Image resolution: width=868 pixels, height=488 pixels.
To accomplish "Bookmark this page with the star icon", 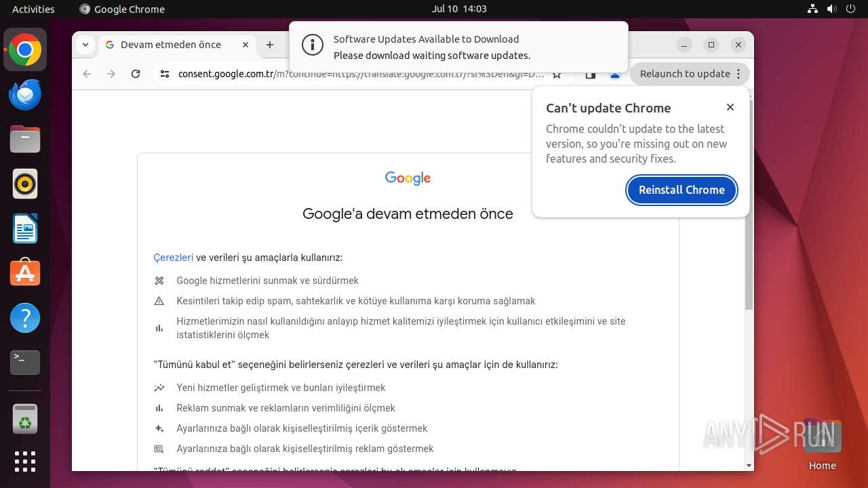I will point(557,75).
